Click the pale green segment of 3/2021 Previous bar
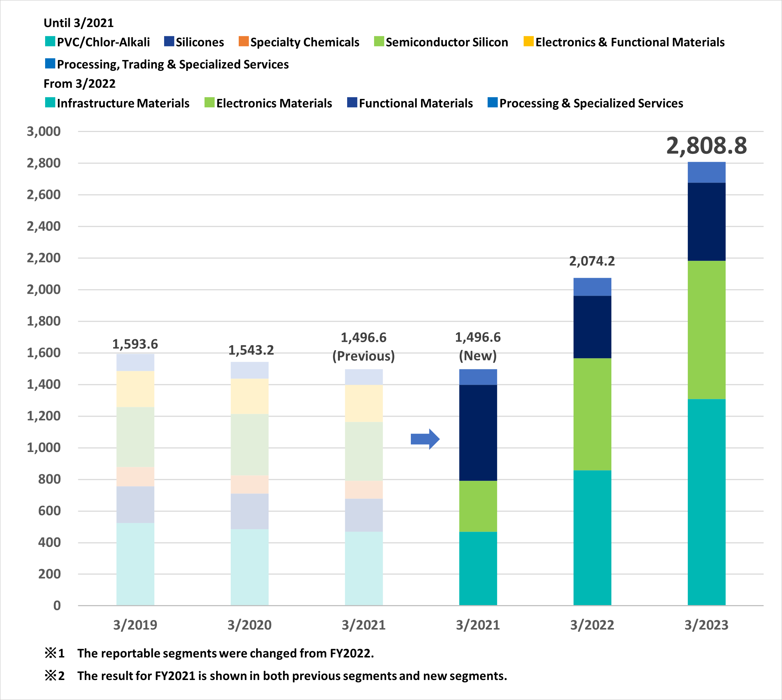Screen dimensions: 782x700 pos(364,451)
